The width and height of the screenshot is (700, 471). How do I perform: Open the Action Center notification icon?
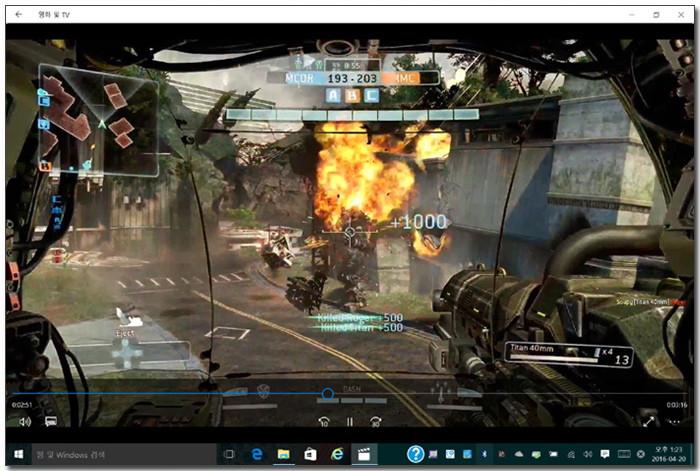point(605,454)
